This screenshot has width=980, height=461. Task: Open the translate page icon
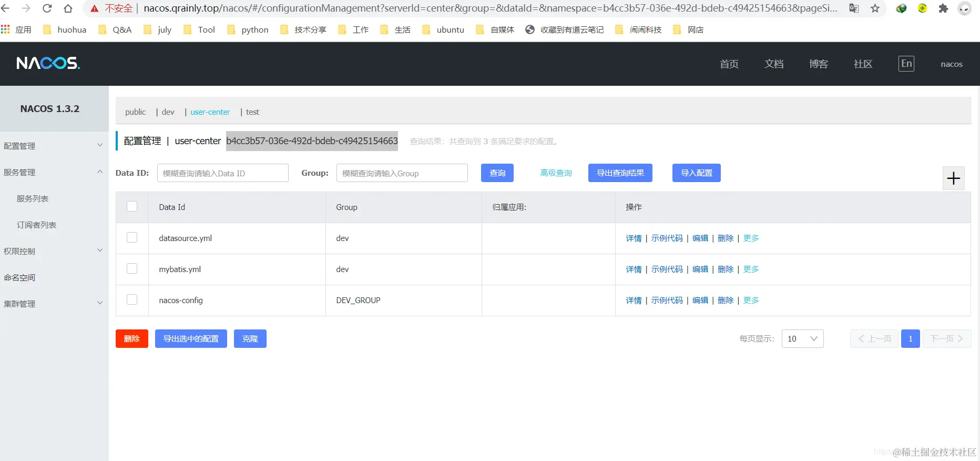pos(854,8)
